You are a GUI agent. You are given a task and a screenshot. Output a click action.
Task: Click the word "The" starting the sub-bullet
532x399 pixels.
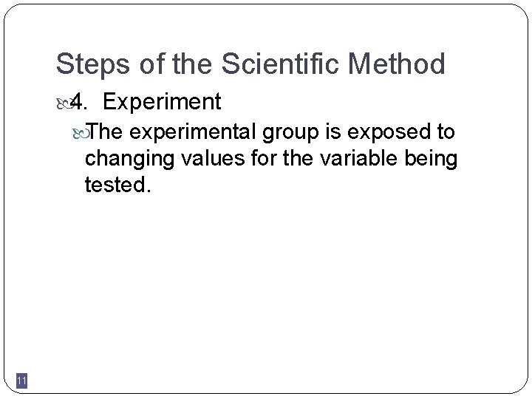[x=111, y=132]
